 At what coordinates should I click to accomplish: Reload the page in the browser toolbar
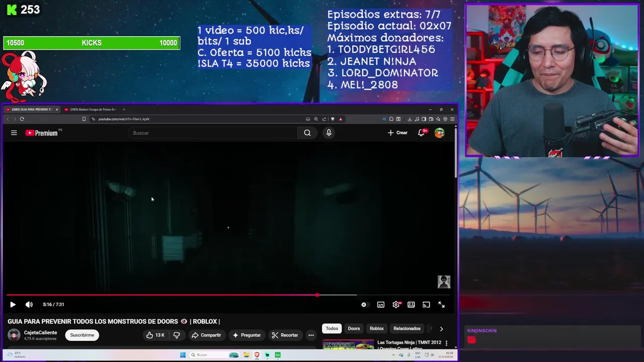pyautogui.click(x=22, y=119)
